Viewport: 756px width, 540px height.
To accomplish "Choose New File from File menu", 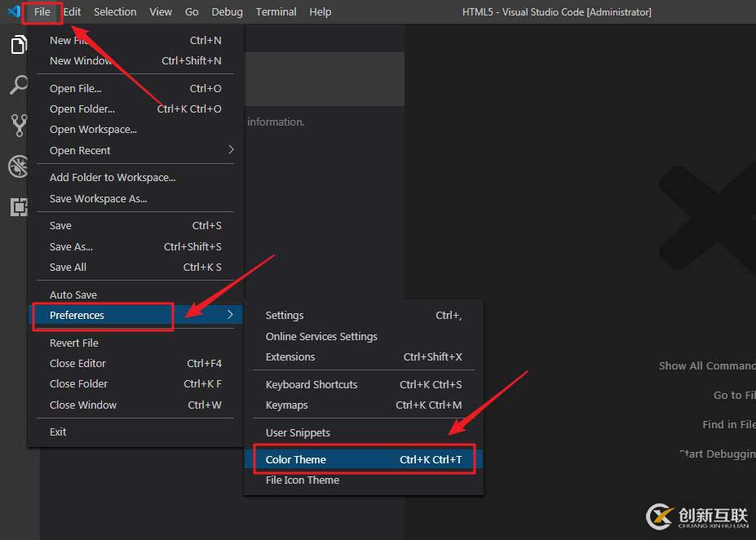I will click(135, 41).
